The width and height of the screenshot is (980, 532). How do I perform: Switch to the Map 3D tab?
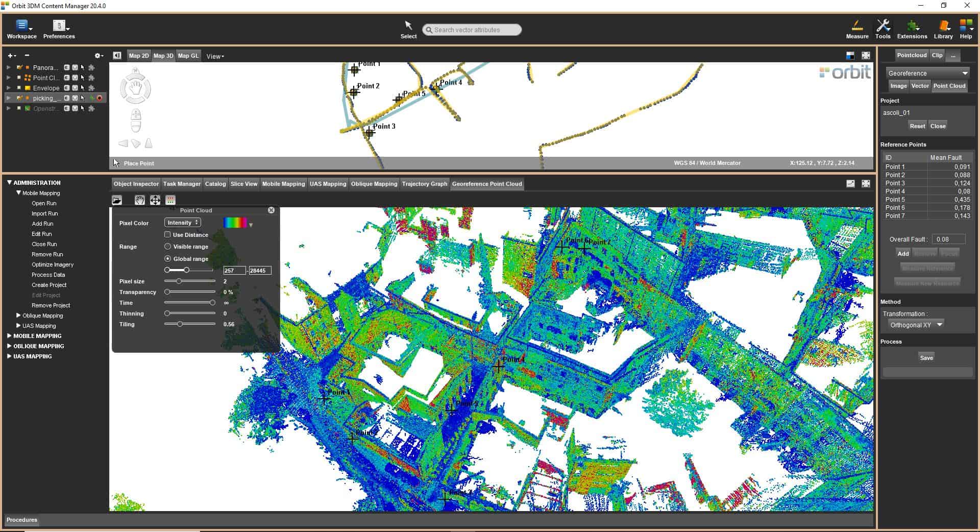coord(163,56)
